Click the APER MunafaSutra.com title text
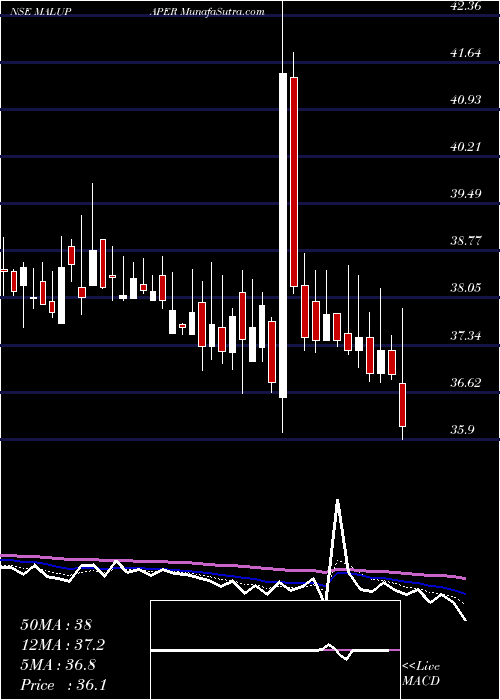Screen dimensions: 500x700 point(207,12)
